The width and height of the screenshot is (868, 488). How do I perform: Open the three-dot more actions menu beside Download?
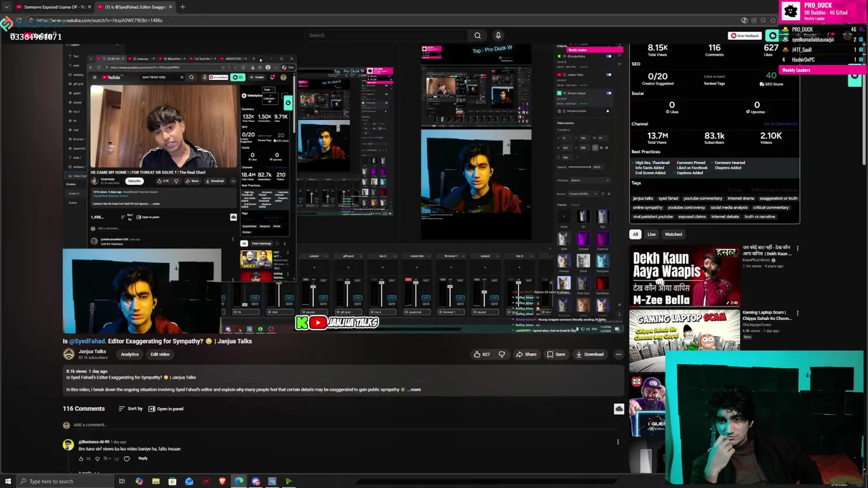pos(618,354)
